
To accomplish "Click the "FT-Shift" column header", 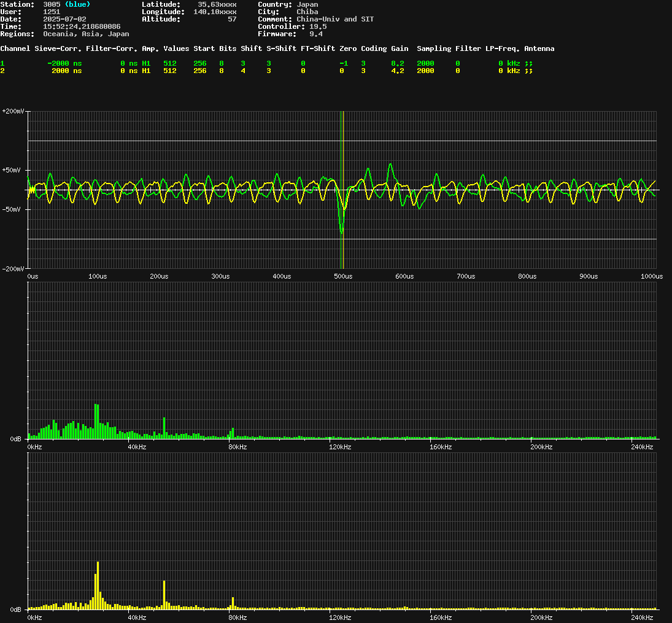I will [317, 48].
